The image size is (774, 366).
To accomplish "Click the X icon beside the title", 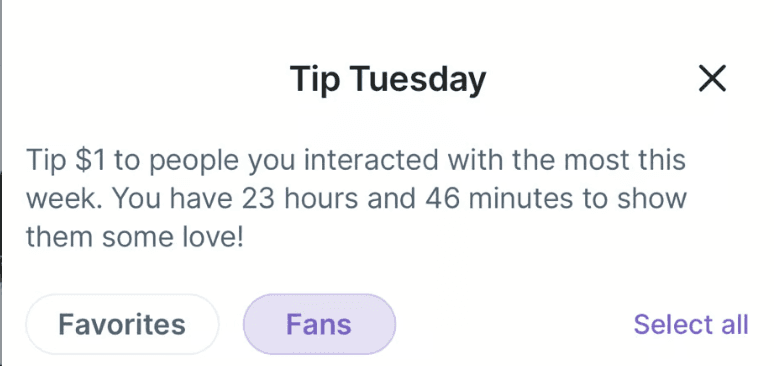I will click(712, 79).
